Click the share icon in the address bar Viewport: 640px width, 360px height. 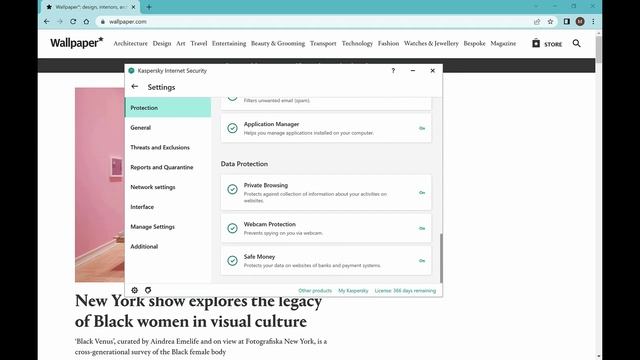click(537, 22)
